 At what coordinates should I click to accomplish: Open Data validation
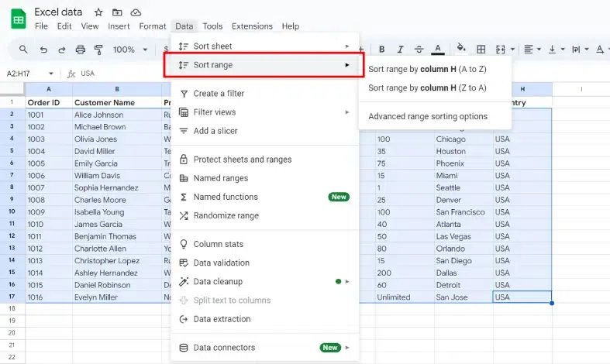264,263
